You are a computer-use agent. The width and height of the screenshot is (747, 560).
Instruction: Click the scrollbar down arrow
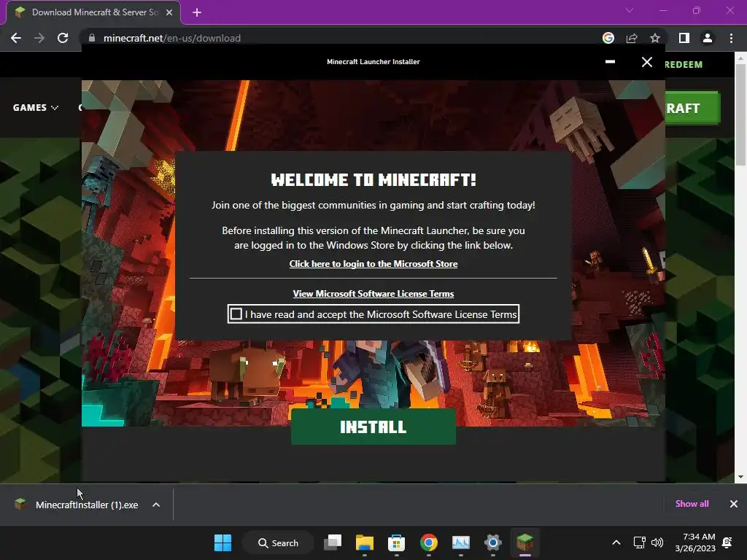(740, 477)
